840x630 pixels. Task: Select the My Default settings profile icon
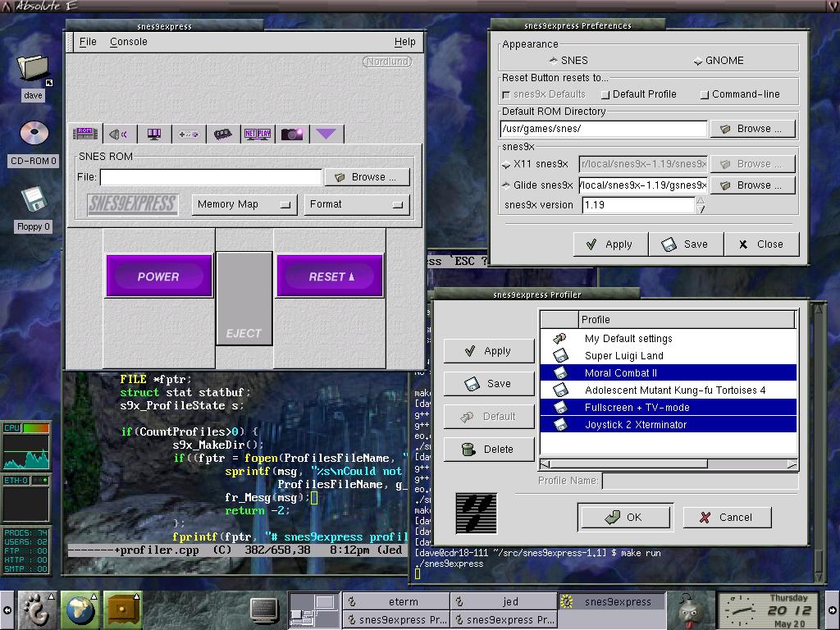click(559, 339)
